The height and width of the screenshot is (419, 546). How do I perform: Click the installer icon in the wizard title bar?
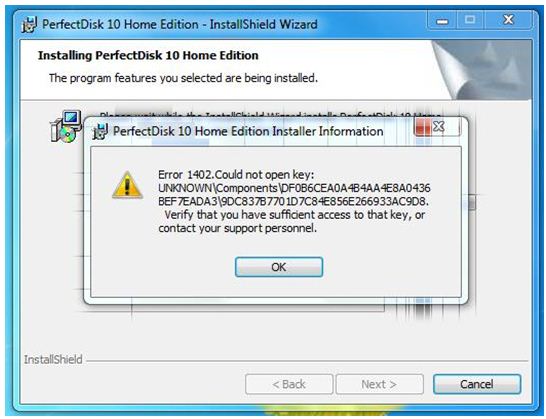pyautogui.click(x=29, y=24)
